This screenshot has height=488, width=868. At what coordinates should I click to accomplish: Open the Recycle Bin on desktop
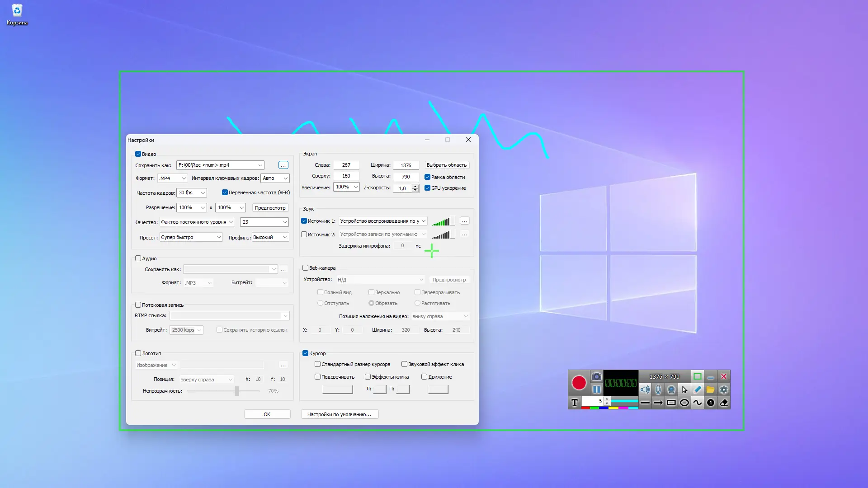(x=17, y=11)
